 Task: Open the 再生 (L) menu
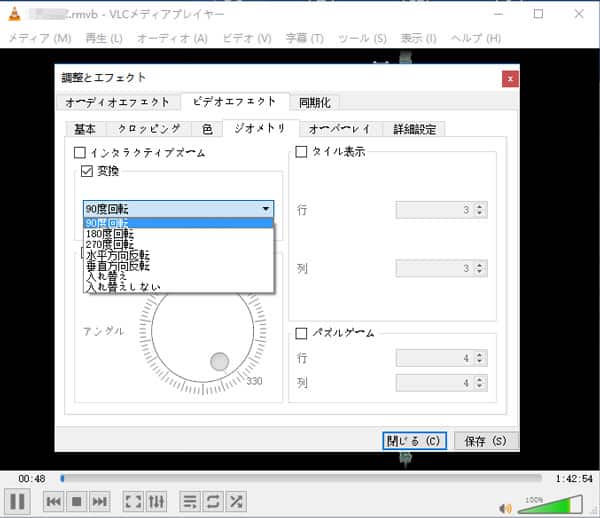point(104,38)
